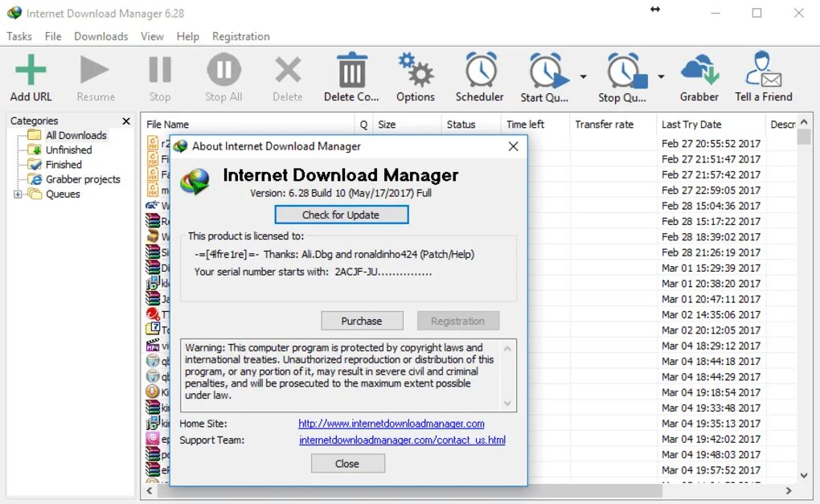Click the Stop All toolbar icon
The width and height of the screenshot is (820, 504).
(x=223, y=70)
